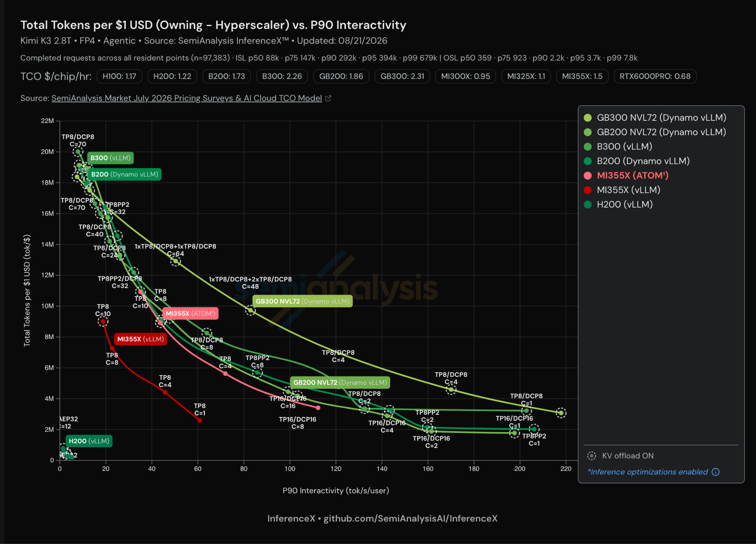Click the B200: 1.73 TCO chip
756x544 pixels.
227,76
